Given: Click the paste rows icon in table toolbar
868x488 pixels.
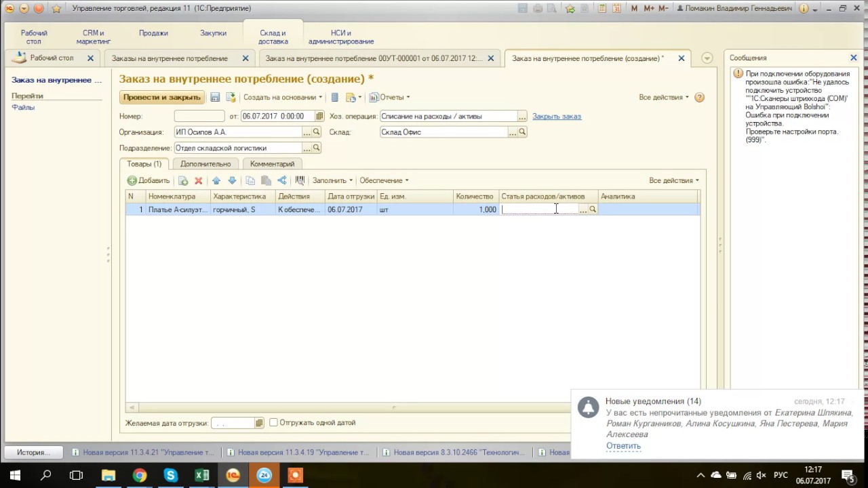Looking at the screenshot, I should click(266, 180).
